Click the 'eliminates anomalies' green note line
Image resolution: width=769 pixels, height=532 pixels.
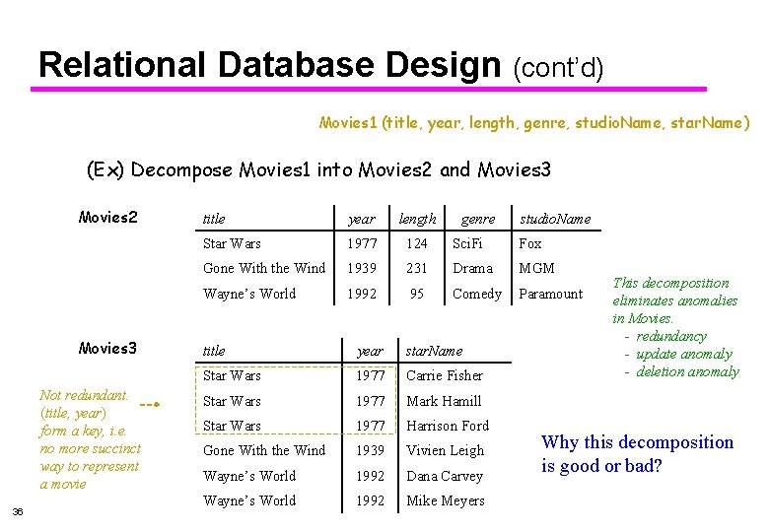[674, 300]
